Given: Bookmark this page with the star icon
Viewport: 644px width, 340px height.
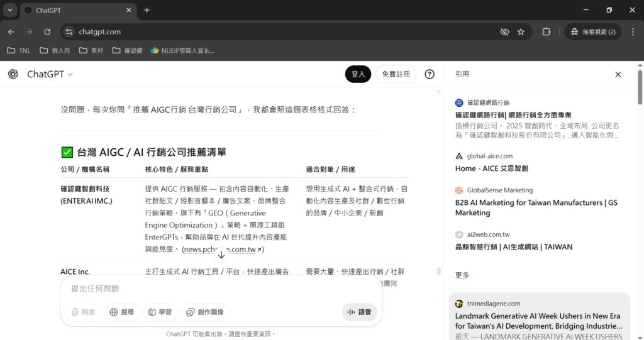Looking at the screenshot, I should tap(521, 31).
